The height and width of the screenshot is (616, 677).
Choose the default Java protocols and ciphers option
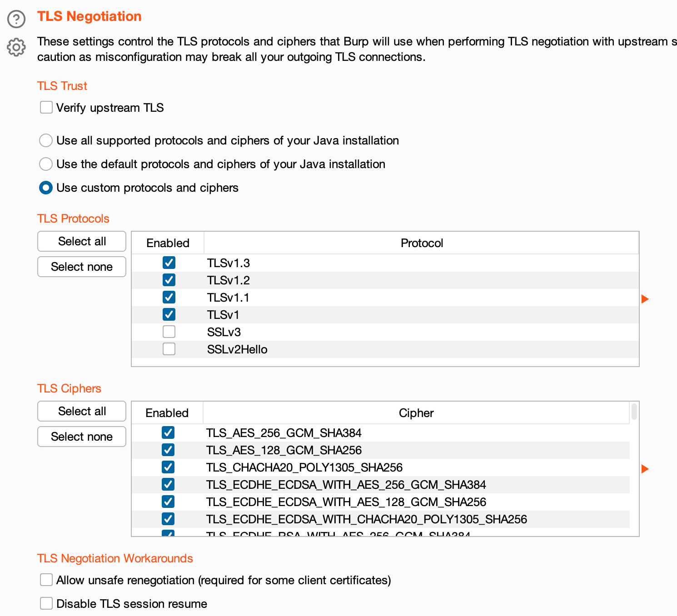(46, 164)
